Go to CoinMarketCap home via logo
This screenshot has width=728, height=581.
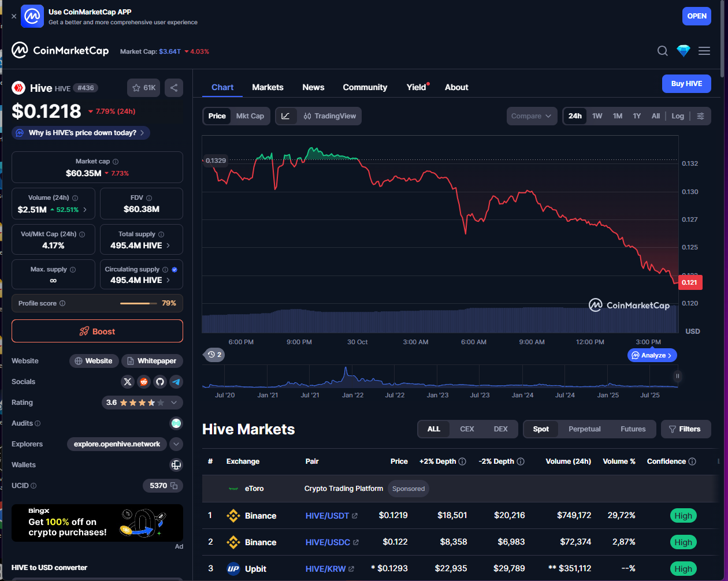(60, 51)
